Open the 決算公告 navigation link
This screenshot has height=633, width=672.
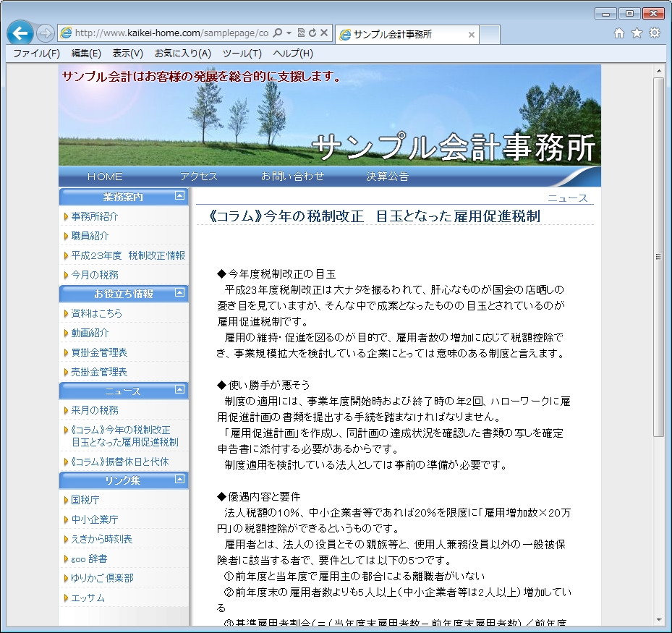click(x=388, y=176)
